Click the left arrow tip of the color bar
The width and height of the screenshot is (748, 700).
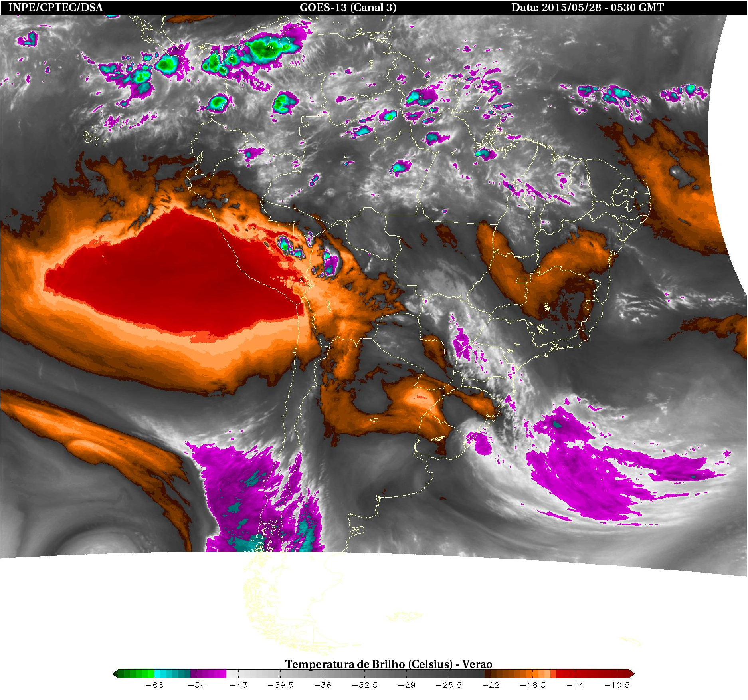click(115, 674)
